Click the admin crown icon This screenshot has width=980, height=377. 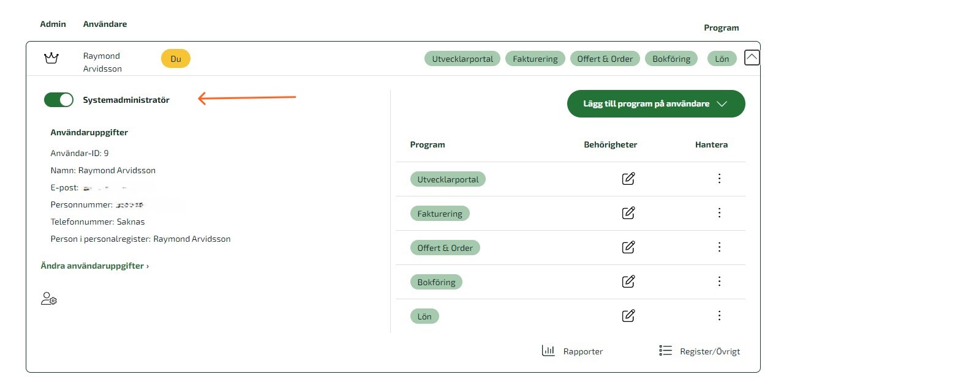coord(51,58)
